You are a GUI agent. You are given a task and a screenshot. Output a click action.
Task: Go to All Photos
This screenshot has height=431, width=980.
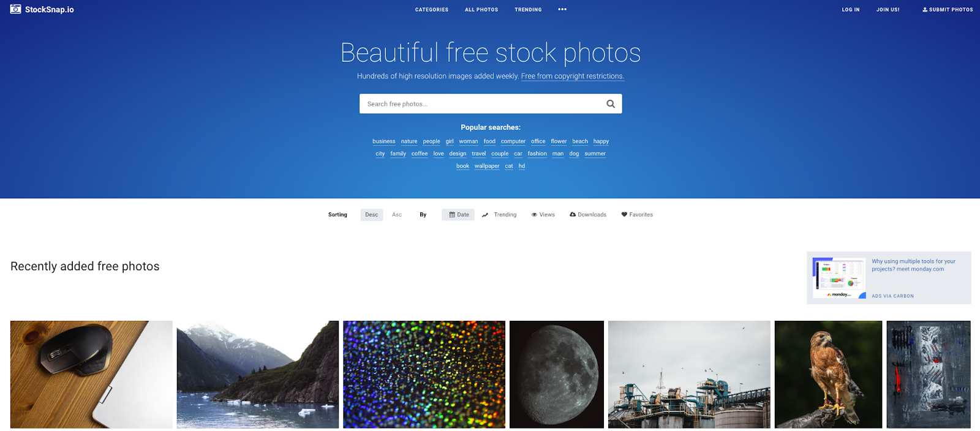(x=481, y=10)
